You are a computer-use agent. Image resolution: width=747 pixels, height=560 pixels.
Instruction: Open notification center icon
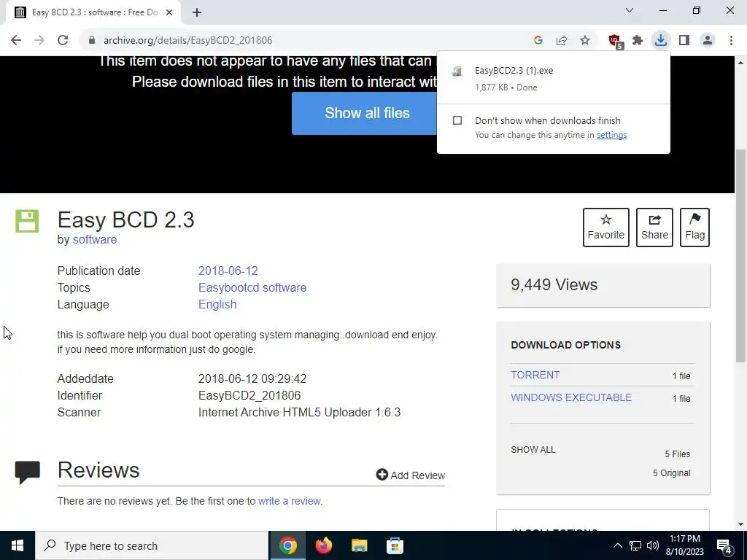pos(724,545)
